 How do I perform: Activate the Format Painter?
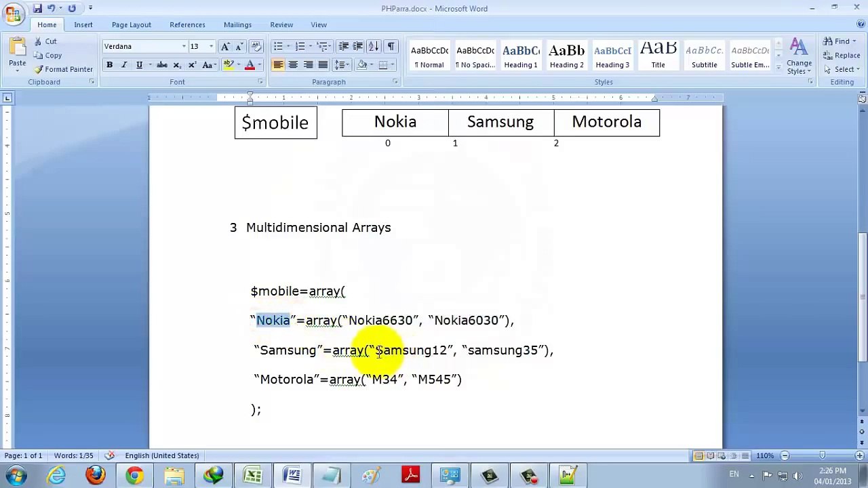point(63,69)
